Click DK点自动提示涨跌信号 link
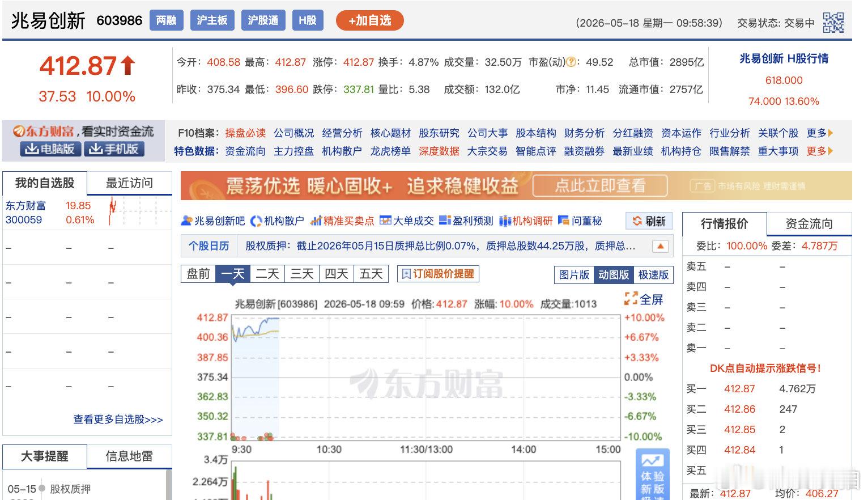Image resolution: width=868 pixels, height=500 pixels. 765,368
